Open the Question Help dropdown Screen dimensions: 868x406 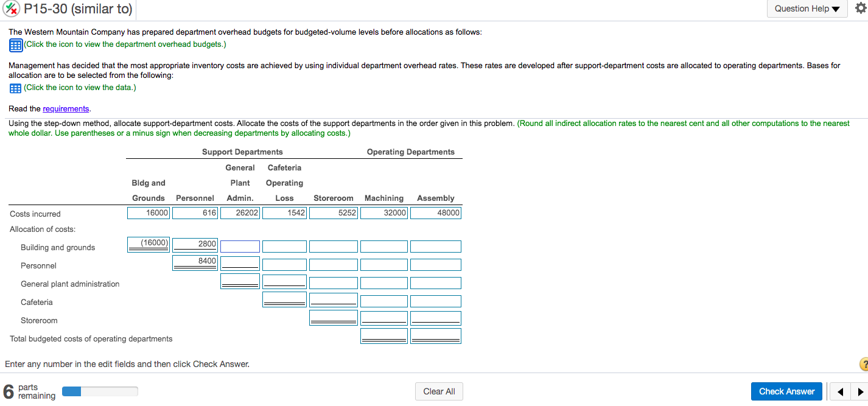[x=807, y=9]
